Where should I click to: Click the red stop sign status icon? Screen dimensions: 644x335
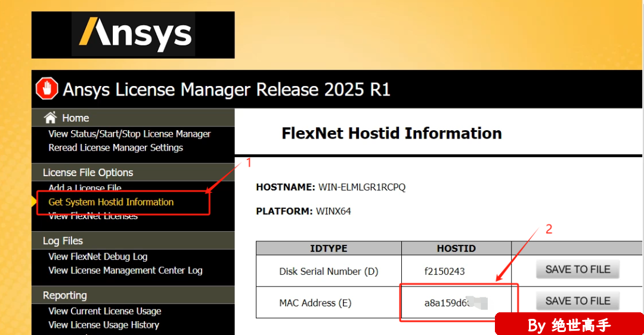click(x=47, y=90)
